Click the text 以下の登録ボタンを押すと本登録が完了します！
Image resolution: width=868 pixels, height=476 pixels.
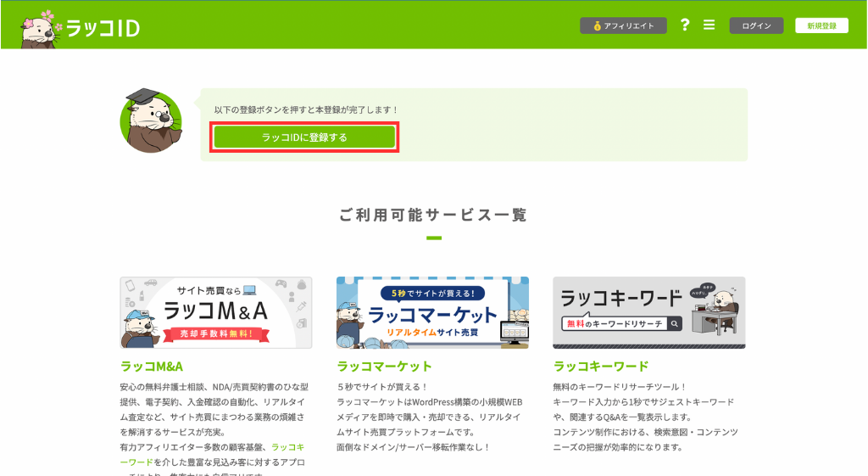point(306,109)
